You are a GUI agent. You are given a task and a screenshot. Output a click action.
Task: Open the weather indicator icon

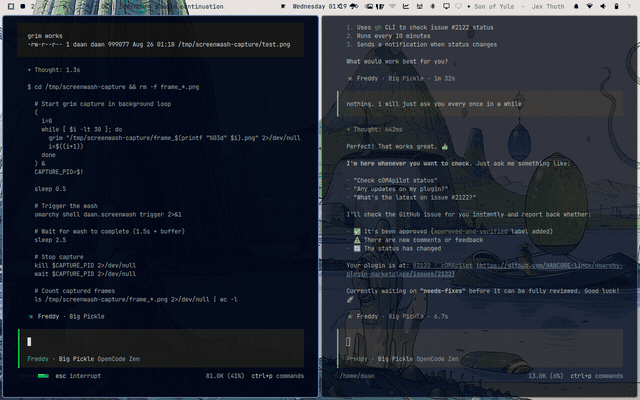(354, 6)
